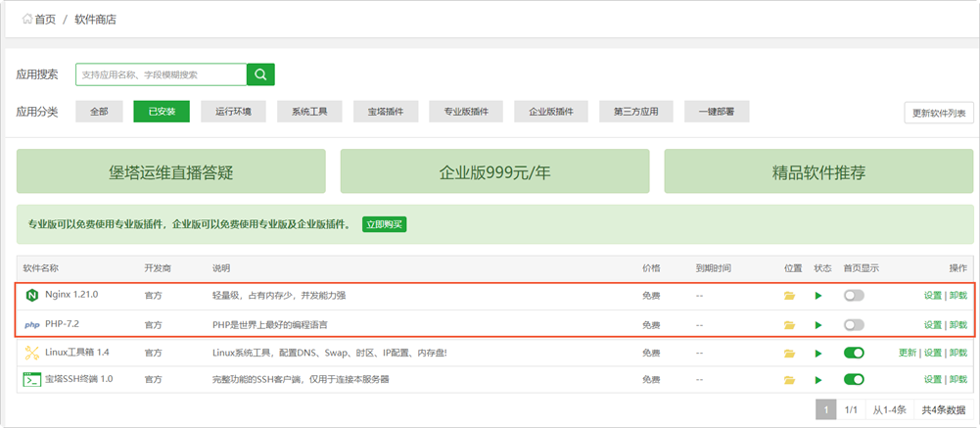Click the green search magnifier button

260,74
